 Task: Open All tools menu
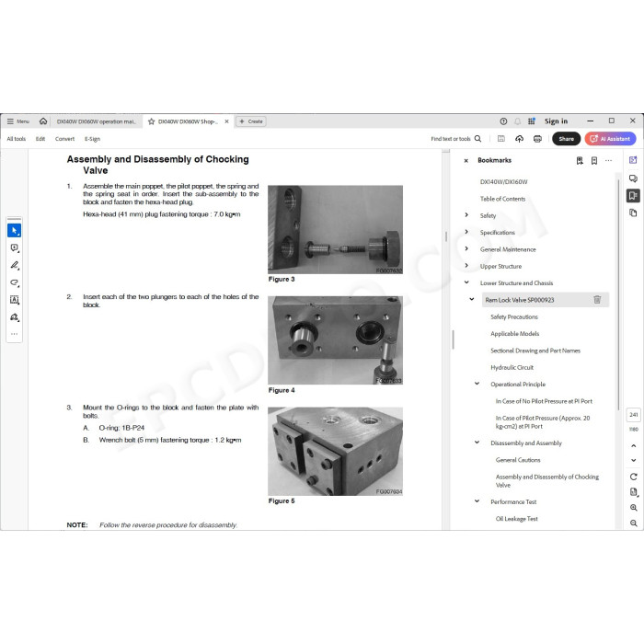click(17, 139)
